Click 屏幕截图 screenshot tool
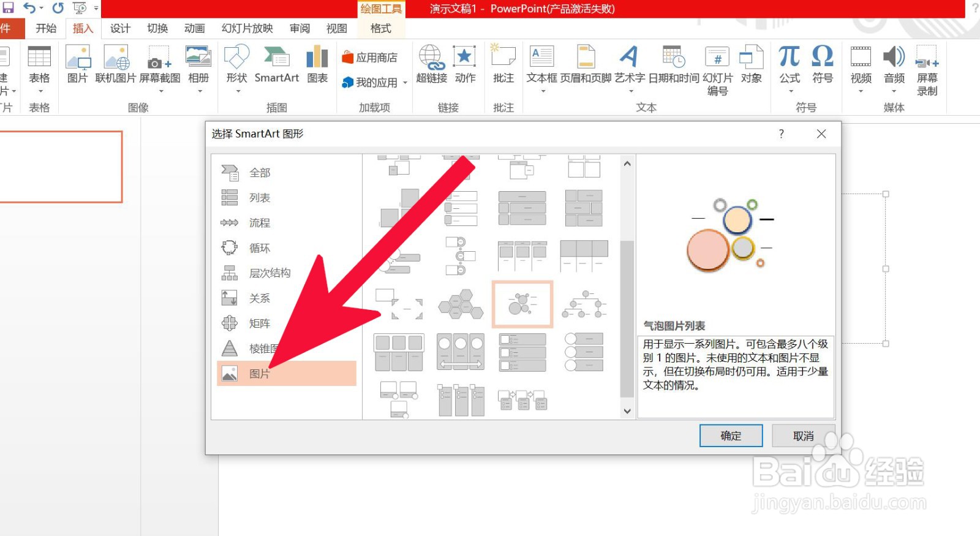 [x=160, y=69]
